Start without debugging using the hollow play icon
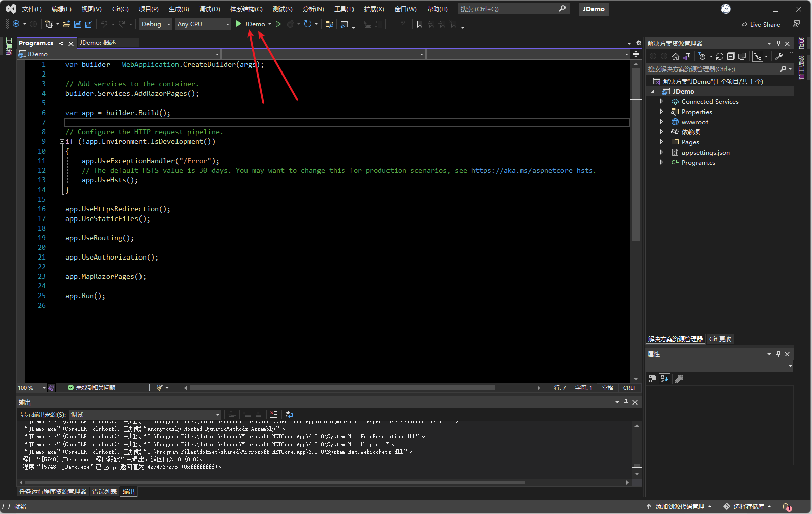Screen dimensions: 812x514 coord(278,24)
